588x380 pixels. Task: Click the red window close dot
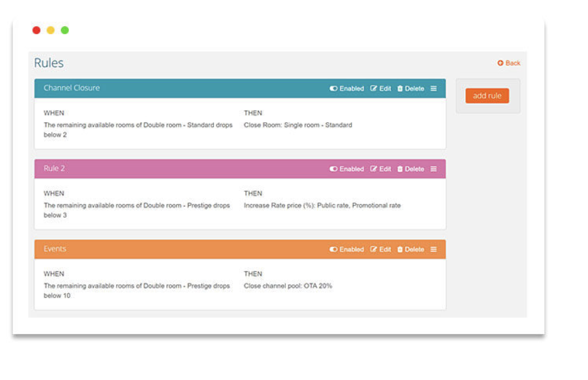point(36,30)
